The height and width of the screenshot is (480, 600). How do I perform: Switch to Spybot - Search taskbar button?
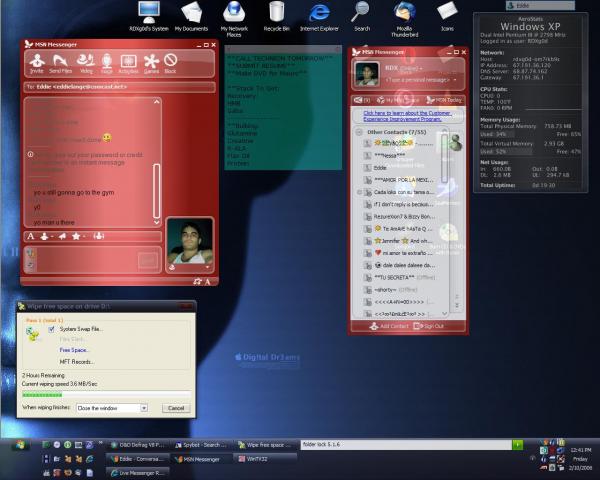click(x=202, y=445)
